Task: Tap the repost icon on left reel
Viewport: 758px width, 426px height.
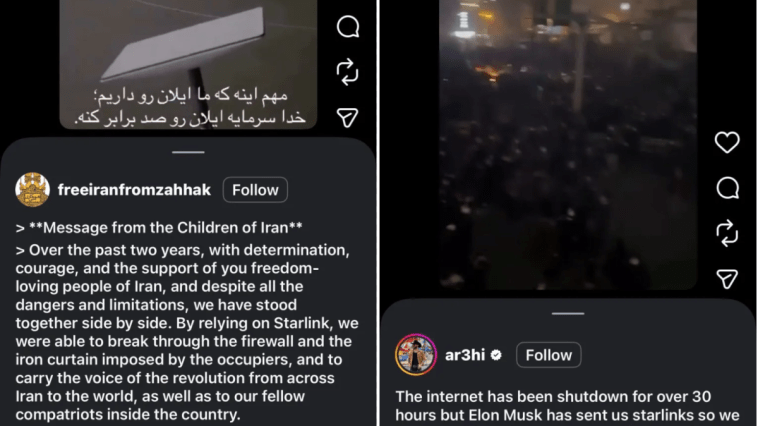Action: click(x=348, y=72)
